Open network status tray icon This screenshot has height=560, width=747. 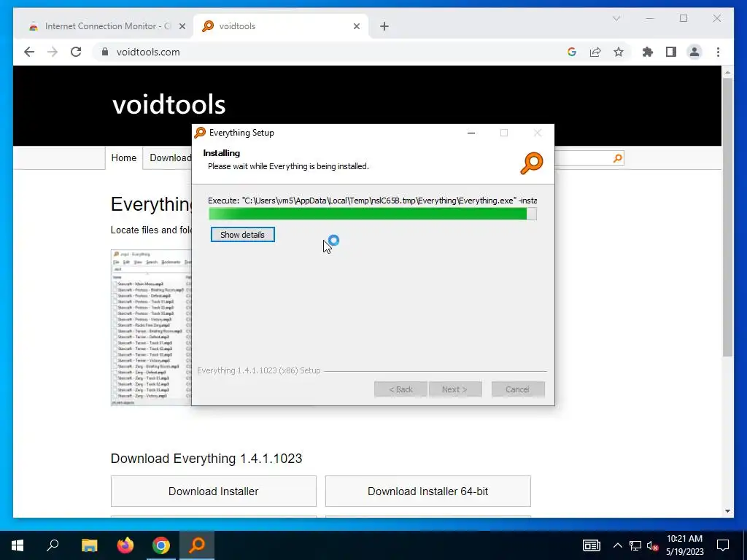pyautogui.click(x=635, y=545)
